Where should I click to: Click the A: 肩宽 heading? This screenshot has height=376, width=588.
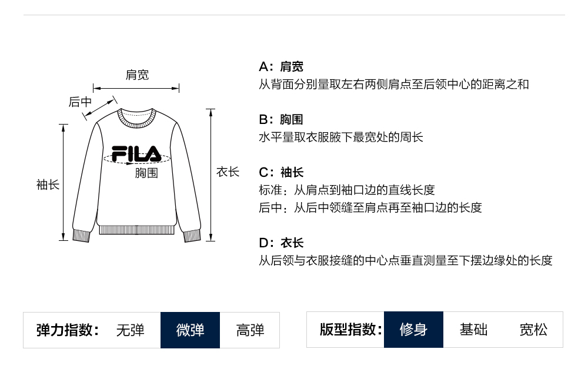coord(281,66)
